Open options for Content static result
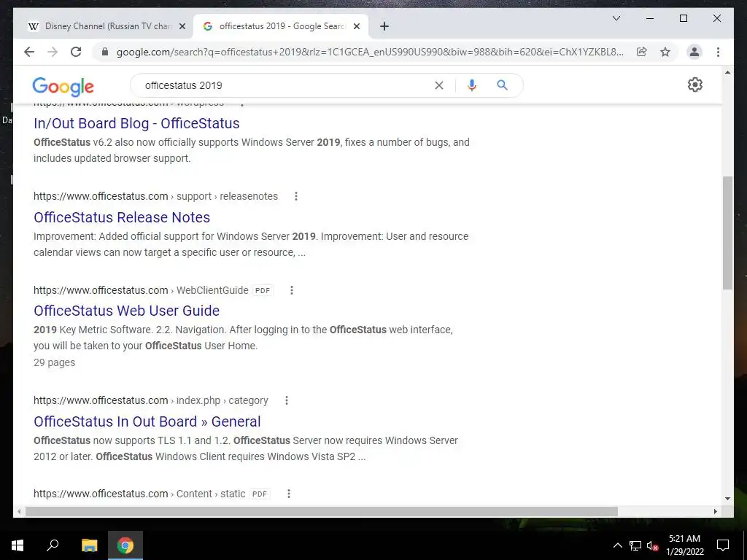This screenshot has height=560, width=747. 288,494
